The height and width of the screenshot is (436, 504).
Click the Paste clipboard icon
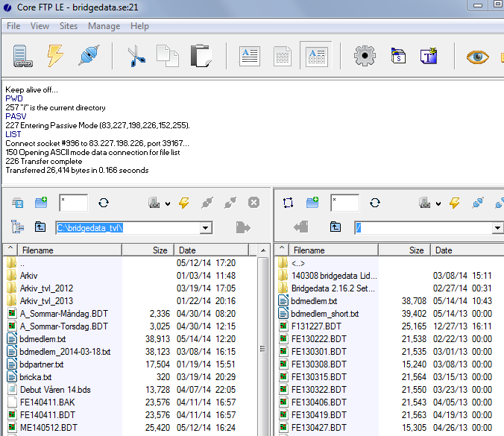point(201,56)
